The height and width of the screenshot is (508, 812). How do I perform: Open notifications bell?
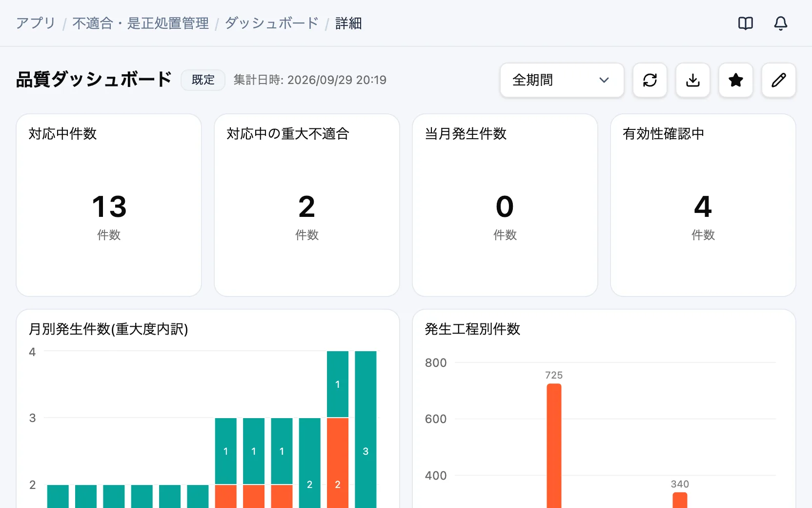coord(780,23)
